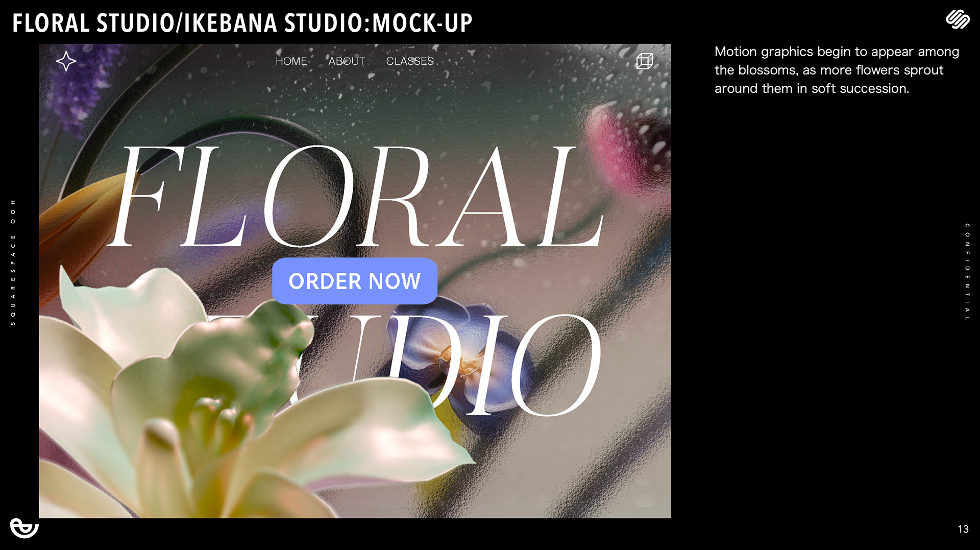Click the Squarespace logo in the top corner

pos(957,19)
